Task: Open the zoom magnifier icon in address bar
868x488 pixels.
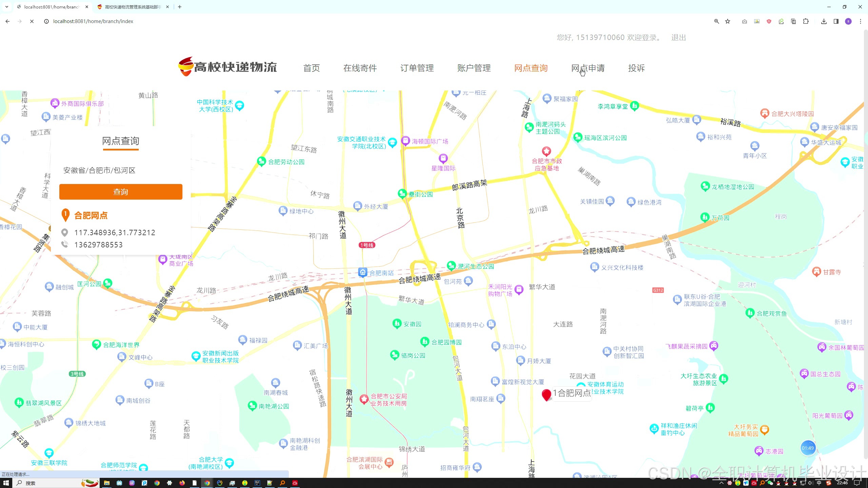Action: point(716,21)
